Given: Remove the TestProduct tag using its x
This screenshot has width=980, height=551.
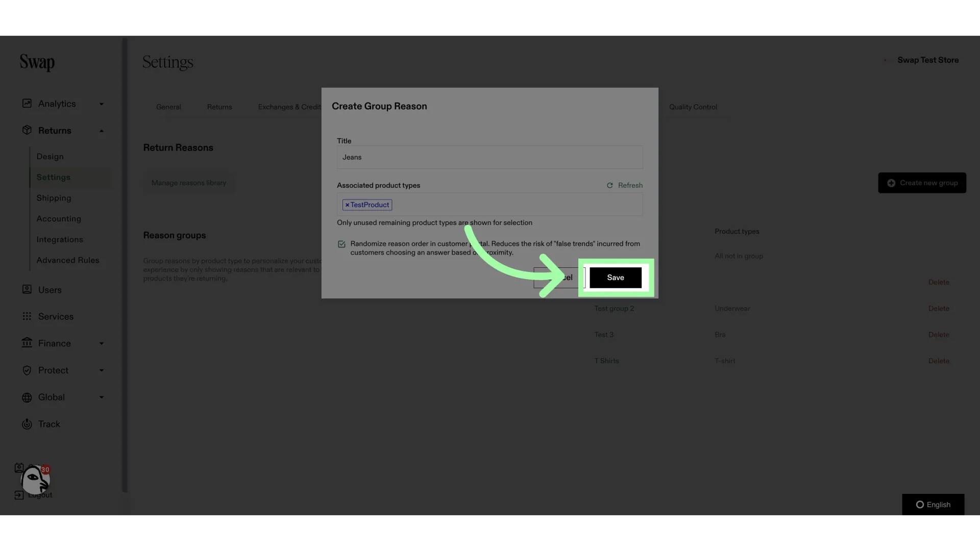Looking at the screenshot, I should [x=347, y=205].
